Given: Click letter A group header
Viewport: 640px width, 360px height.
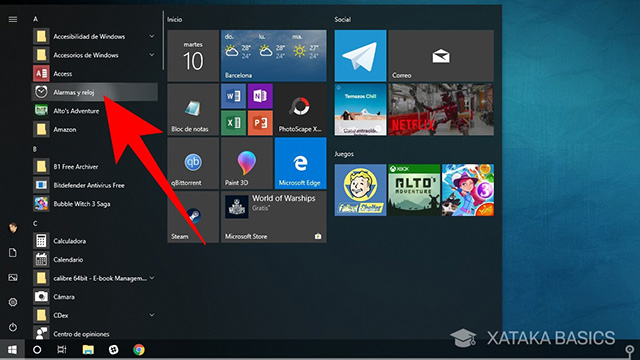Looking at the screenshot, I should [x=36, y=19].
